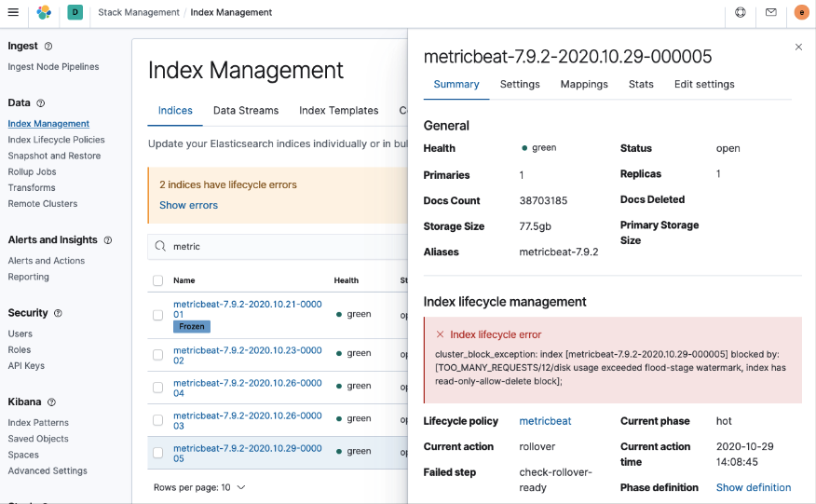Sort table by Health column
The image size is (816, 504).
coord(347,280)
